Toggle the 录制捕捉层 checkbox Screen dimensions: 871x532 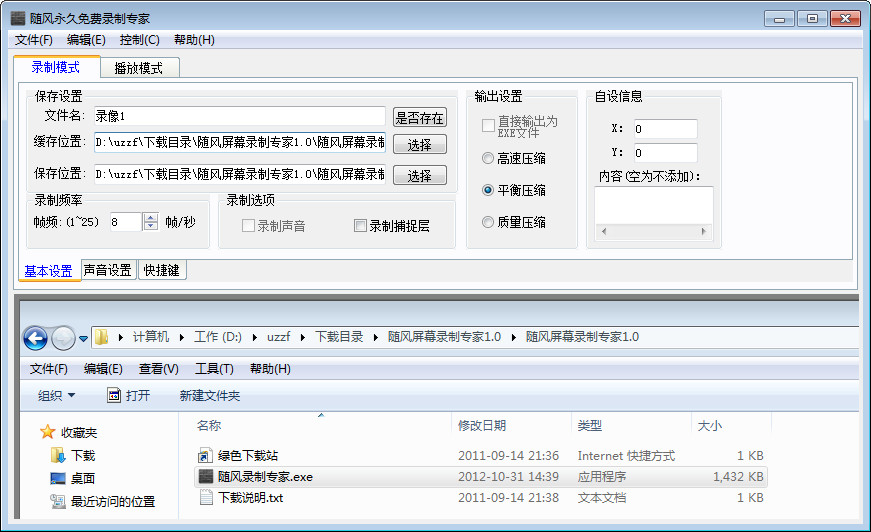pos(360,225)
